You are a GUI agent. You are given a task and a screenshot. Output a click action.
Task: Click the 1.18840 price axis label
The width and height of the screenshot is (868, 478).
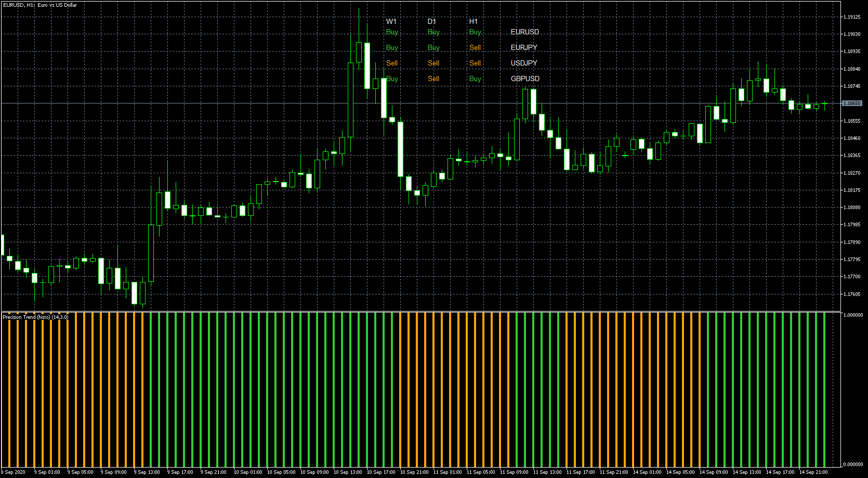[x=852, y=69]
